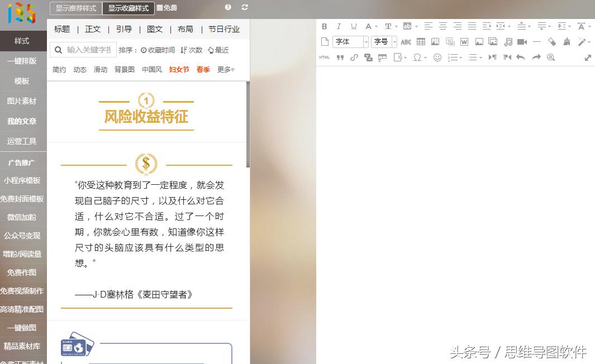This screenshot has height=364, width=595.
Task: Expand the 更多 category filter dropdown
Action: [x=223, y=69]
